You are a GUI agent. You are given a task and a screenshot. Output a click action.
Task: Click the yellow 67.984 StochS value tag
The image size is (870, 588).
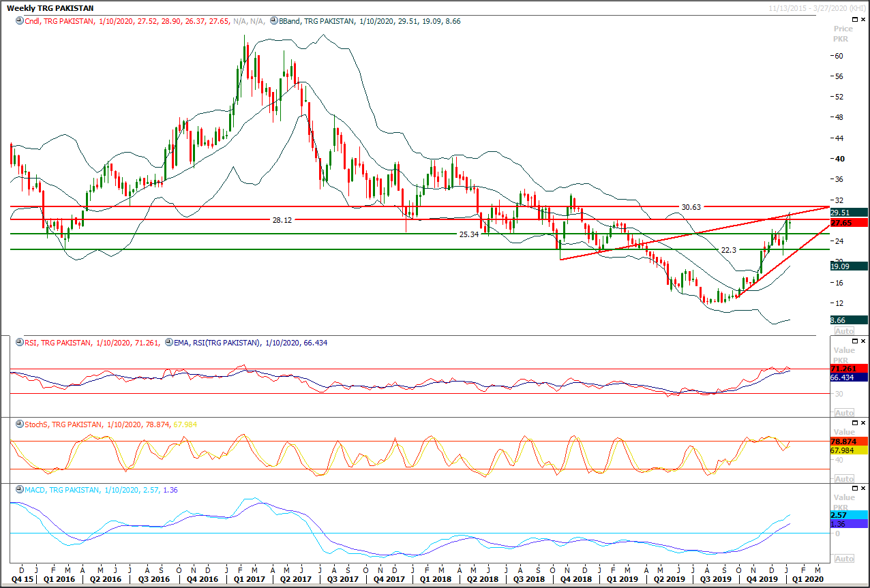point(848,450)
